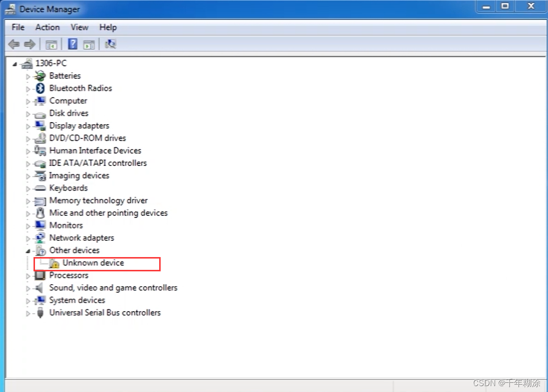Collapse the Other devices node

point(28,251)
